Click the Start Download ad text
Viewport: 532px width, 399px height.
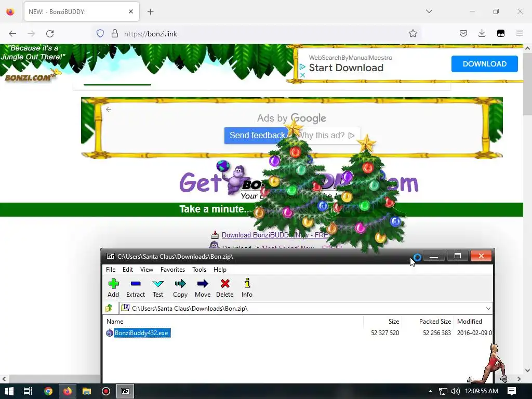(346, 68)
